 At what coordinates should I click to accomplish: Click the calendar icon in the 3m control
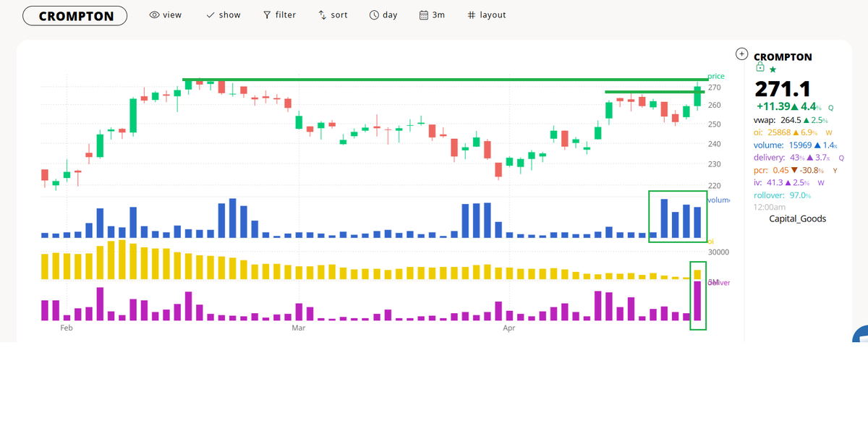(425, 14)
